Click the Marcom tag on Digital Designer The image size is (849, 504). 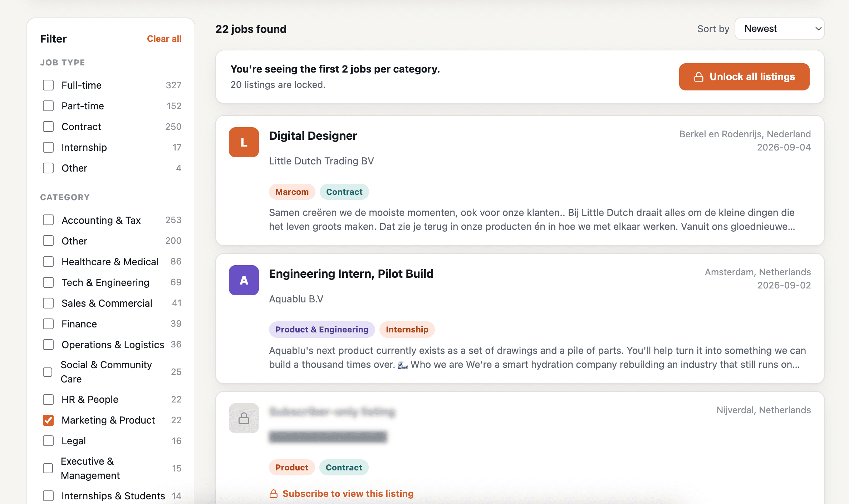pyautogui.click(x=292, y=192)
